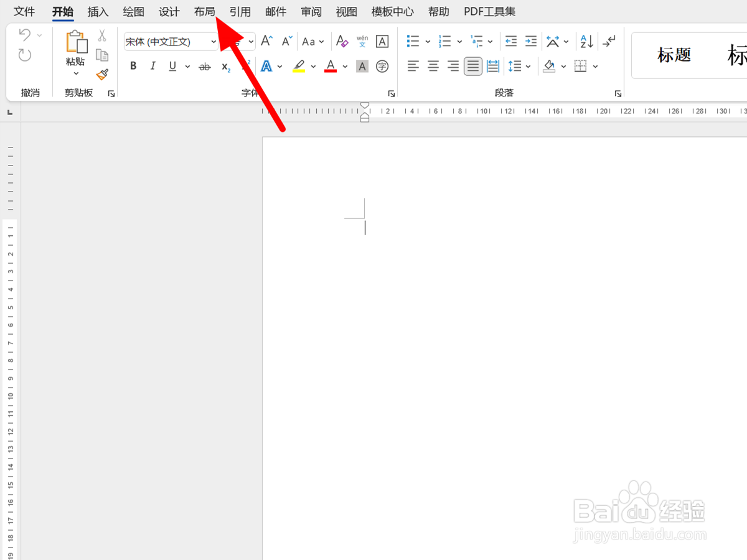Click the character border A icon
Screen dimensions: 747x560
click(382, 42)
